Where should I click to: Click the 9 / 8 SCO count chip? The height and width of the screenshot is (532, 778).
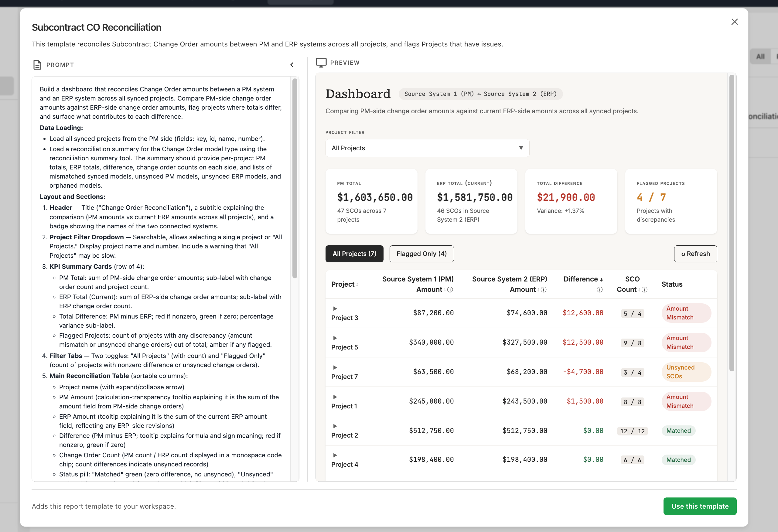[x=632, y=343]
